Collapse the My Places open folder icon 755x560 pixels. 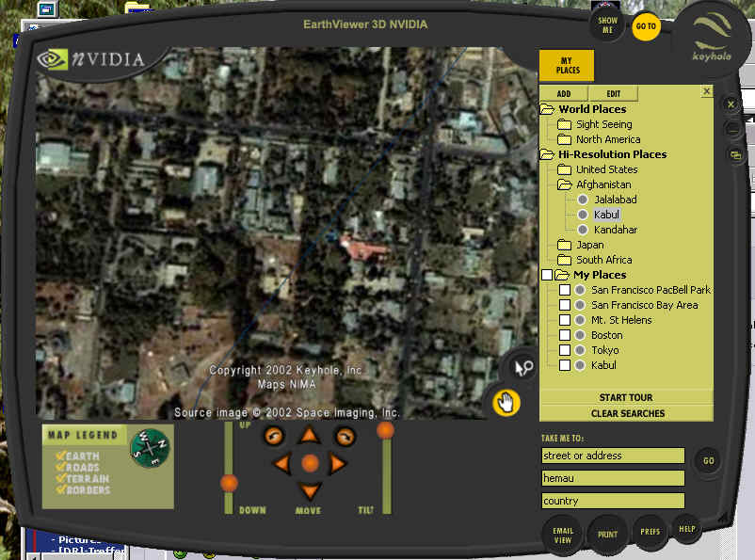[562, 275]
